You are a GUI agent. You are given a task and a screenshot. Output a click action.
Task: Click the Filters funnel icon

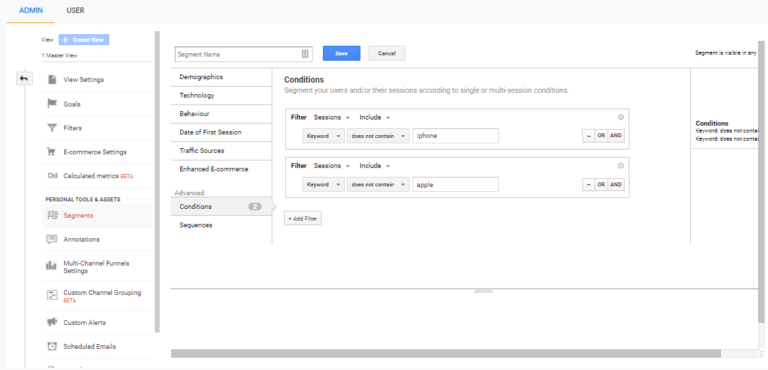coord(52,128)
